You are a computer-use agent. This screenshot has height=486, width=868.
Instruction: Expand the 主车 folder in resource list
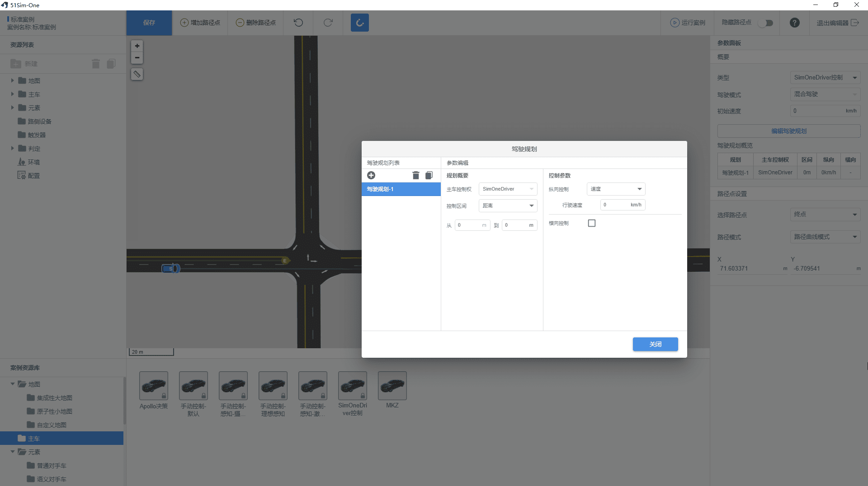point(13,94)
